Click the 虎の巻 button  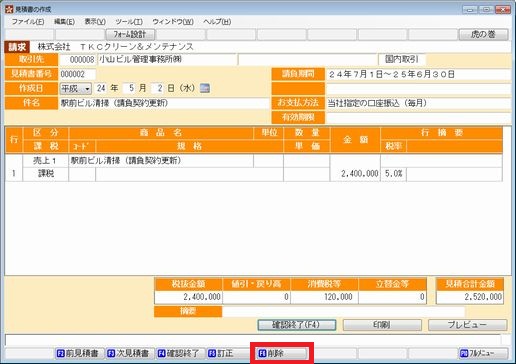point(483,34)
